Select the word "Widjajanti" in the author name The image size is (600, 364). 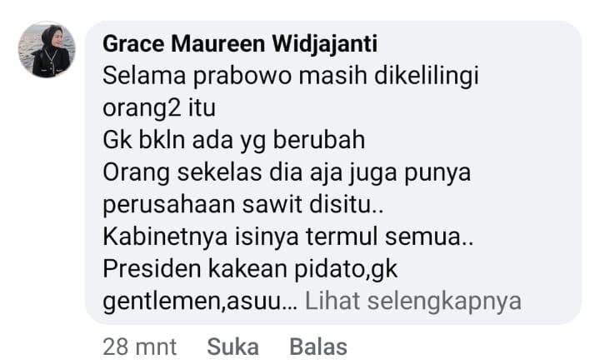(x=325, y=43)
